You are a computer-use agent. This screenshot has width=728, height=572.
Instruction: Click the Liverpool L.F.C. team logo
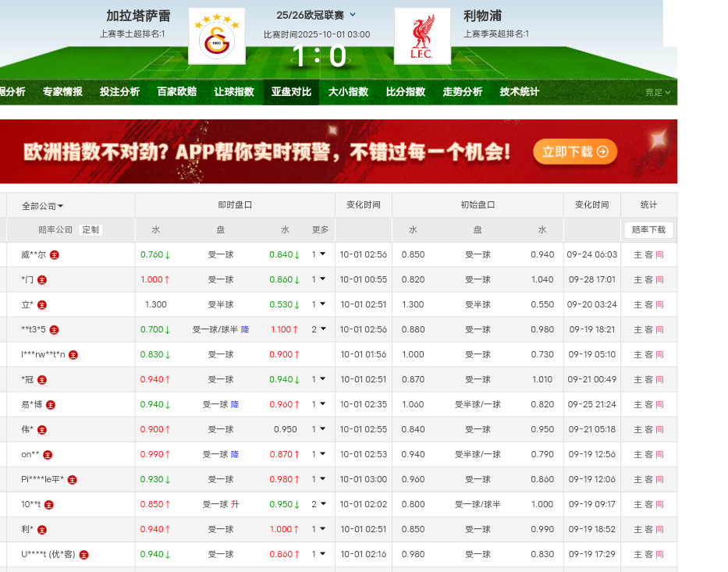422,37
